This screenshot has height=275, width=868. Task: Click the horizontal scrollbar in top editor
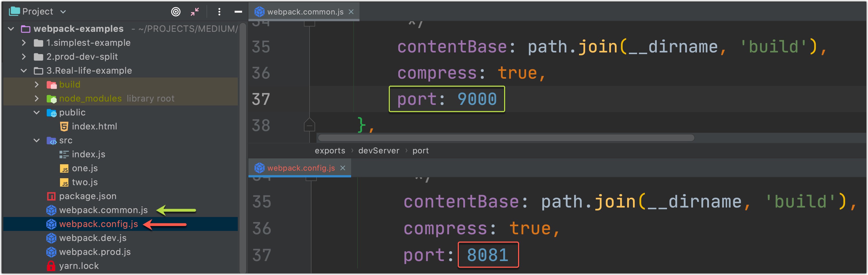506,138
